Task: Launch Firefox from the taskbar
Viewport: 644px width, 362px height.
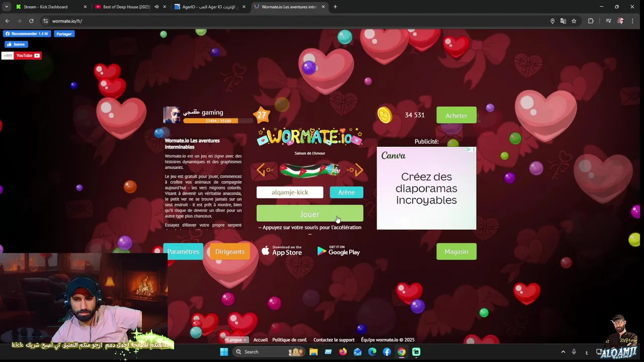Action: 343,352
